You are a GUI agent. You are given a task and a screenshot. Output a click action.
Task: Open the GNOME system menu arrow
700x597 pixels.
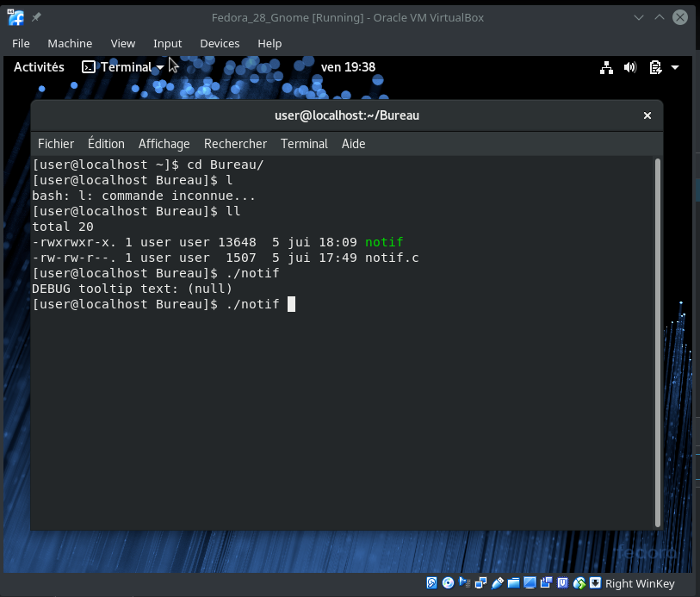coord(675,67)
